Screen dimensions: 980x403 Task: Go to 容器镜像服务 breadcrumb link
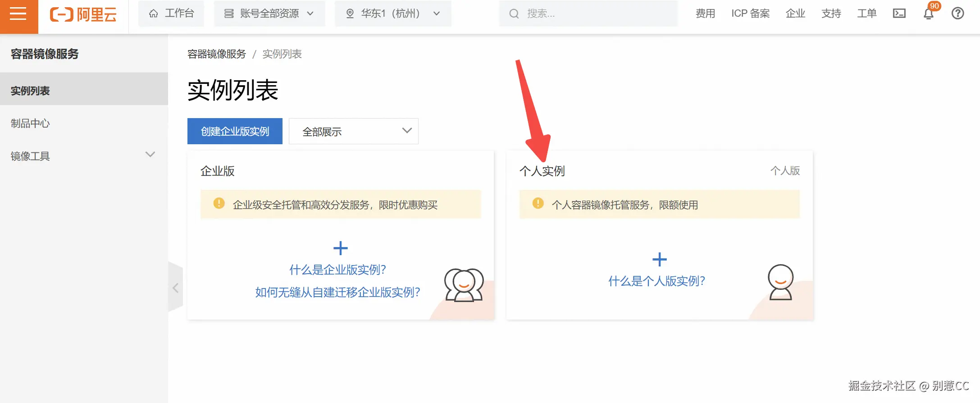(x=217, y=54)
